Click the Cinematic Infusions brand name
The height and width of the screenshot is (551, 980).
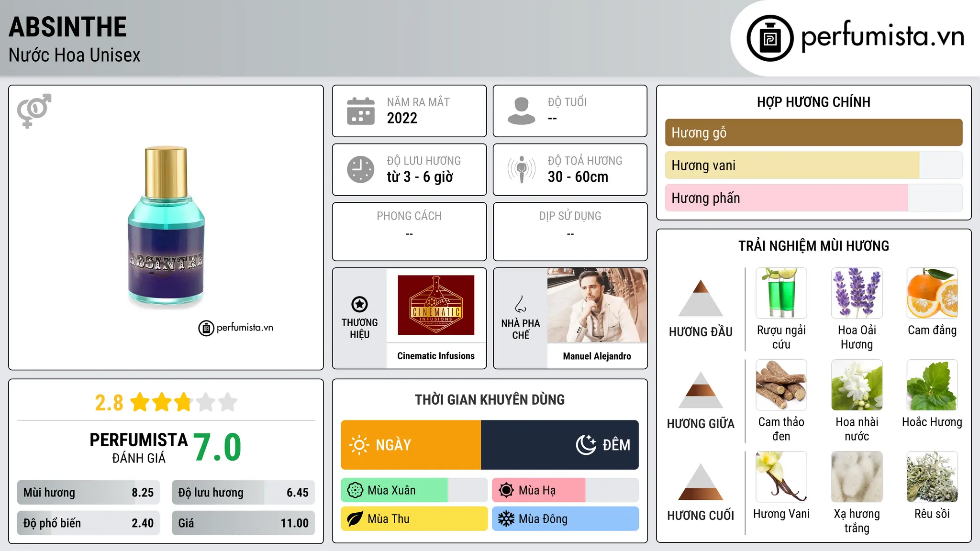tap(436, 356)
